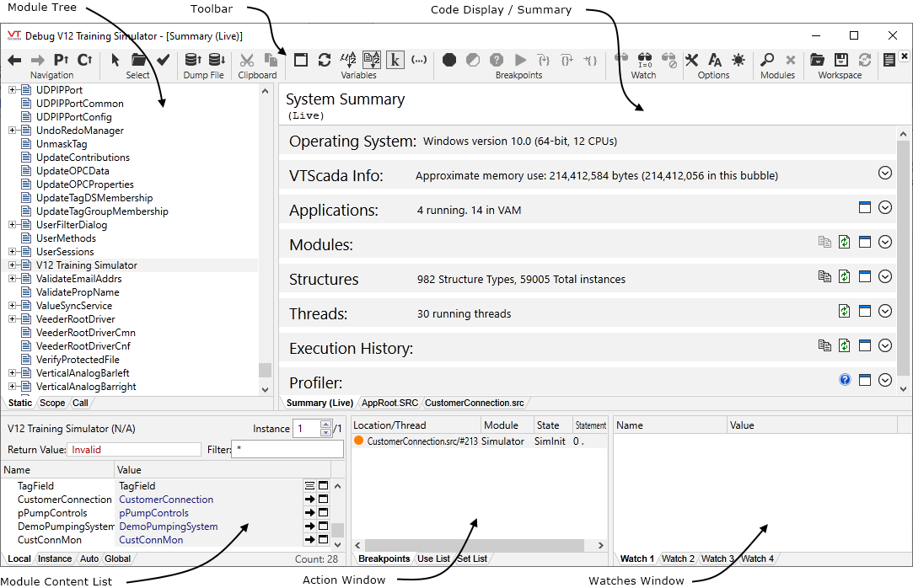
Task: Click the Profiler help question mark icon
Action: 845,380
